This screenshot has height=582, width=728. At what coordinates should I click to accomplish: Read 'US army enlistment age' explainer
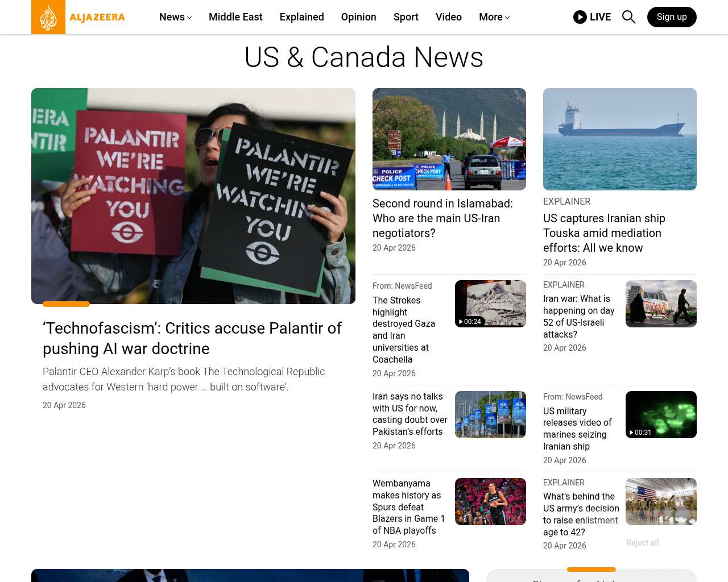pos(581,514)
